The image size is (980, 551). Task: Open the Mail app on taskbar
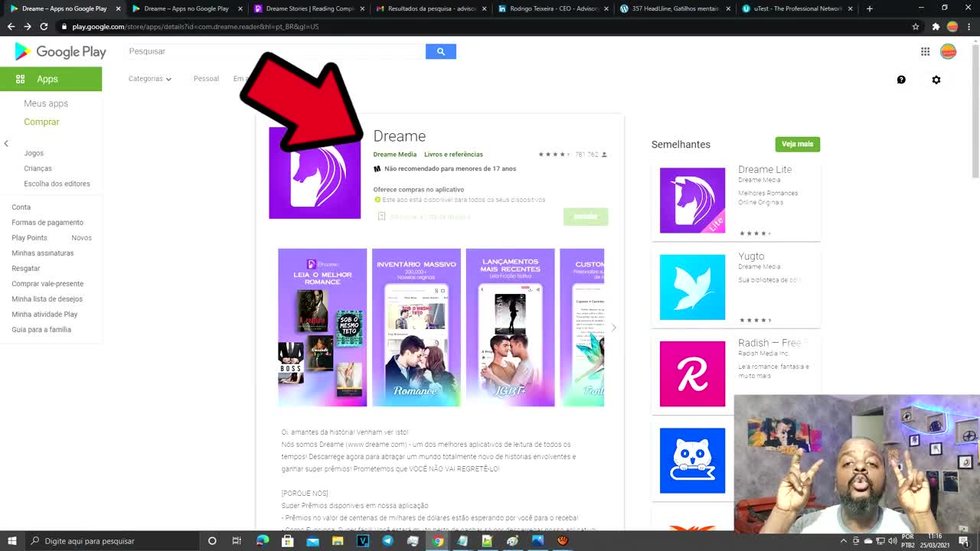click(x=312, y=541)
